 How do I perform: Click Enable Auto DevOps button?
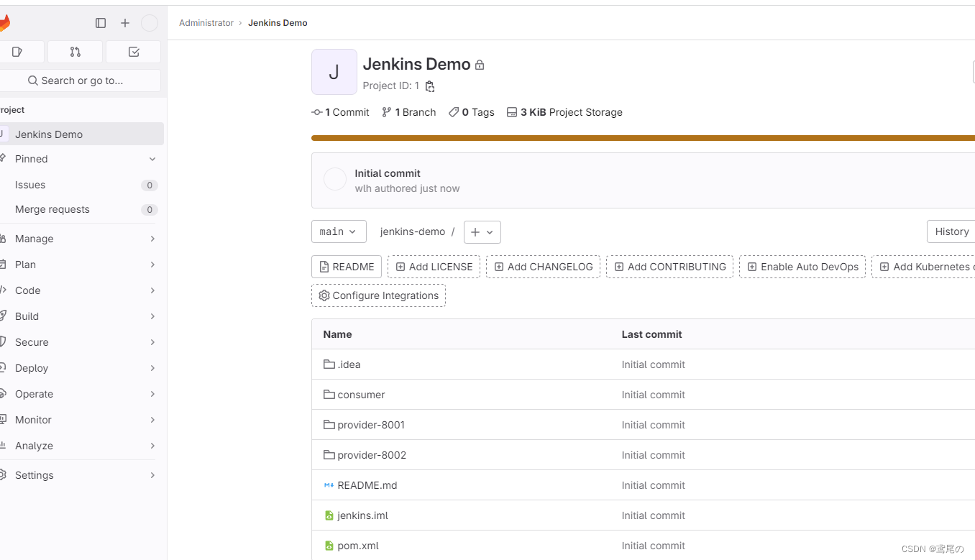tap(802, 267)
